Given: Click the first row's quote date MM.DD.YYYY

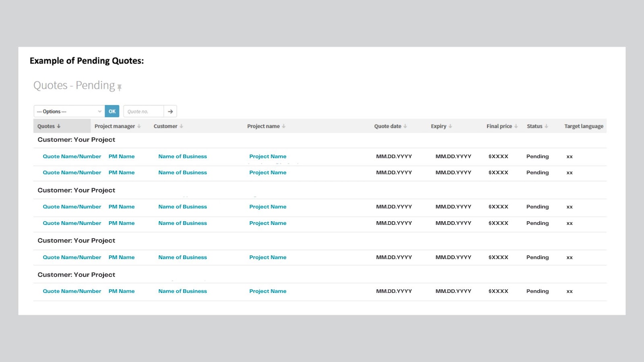Looking at the screenshot, I should coord(394,156).
